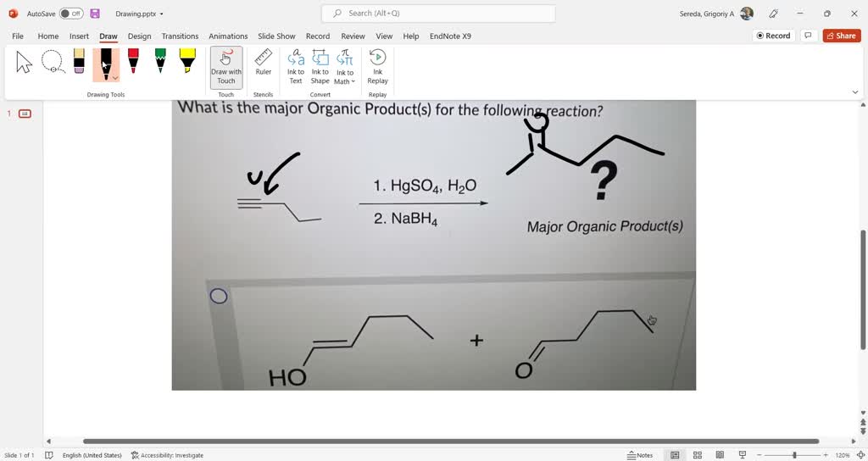Screen dimensions: 868x461
Task: Switch to Normal view
Action: 675,455
